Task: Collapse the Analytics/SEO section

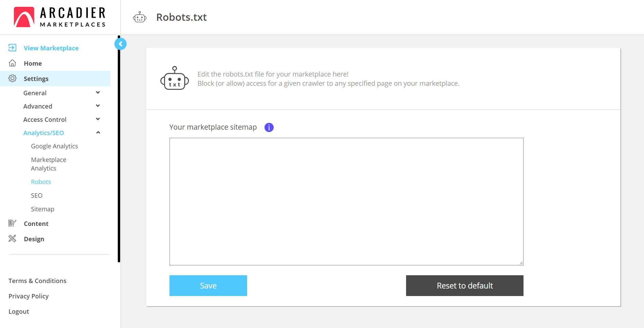Action: (98, 132)
